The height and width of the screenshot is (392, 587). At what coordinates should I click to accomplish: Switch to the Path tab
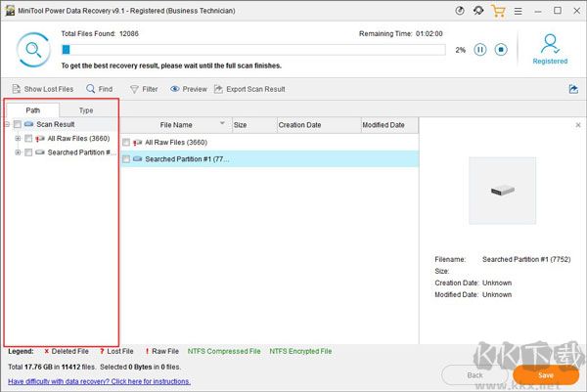[33, 109]
